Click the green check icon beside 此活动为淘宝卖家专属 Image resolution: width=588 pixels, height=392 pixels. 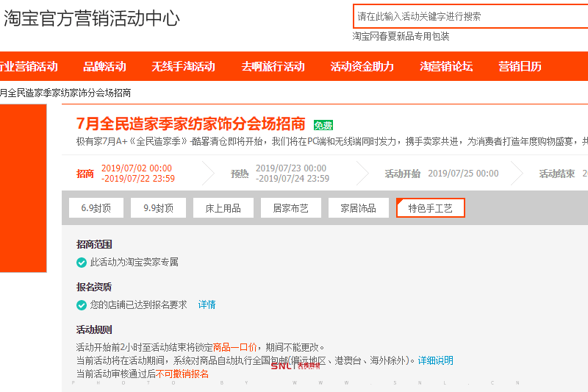(82, 263)
